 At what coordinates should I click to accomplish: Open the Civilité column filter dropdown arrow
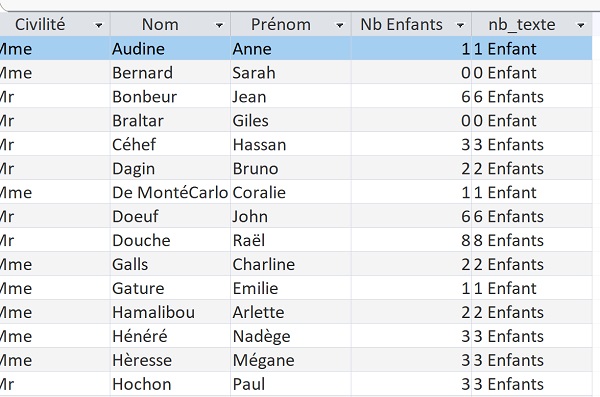point(99,25)
